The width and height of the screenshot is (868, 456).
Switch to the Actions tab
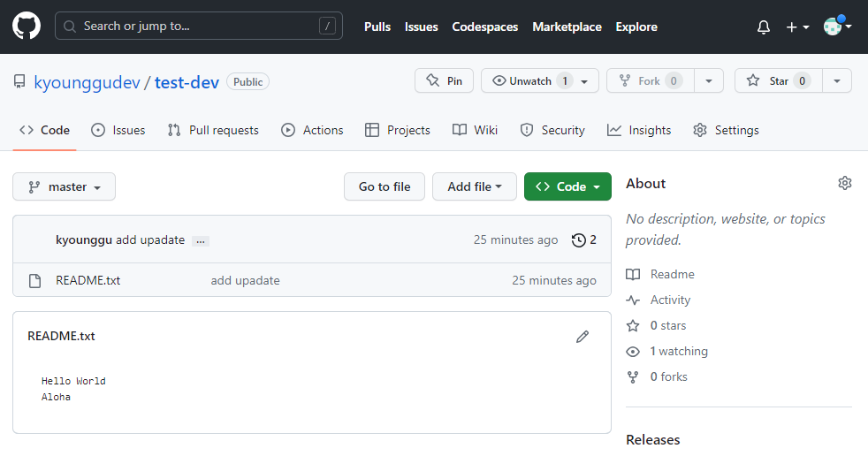312,130
